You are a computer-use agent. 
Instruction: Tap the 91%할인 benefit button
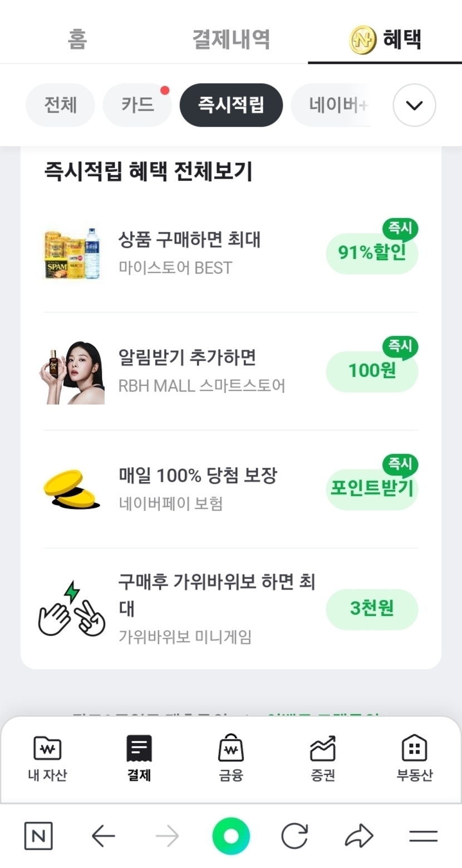372,253
